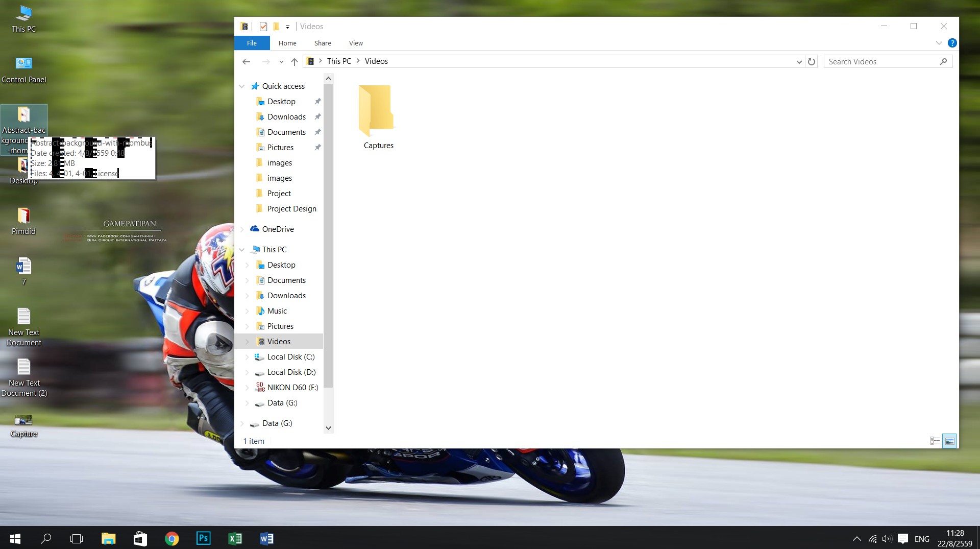
Task: Switch to details view layout
Action: click(935, 441)
